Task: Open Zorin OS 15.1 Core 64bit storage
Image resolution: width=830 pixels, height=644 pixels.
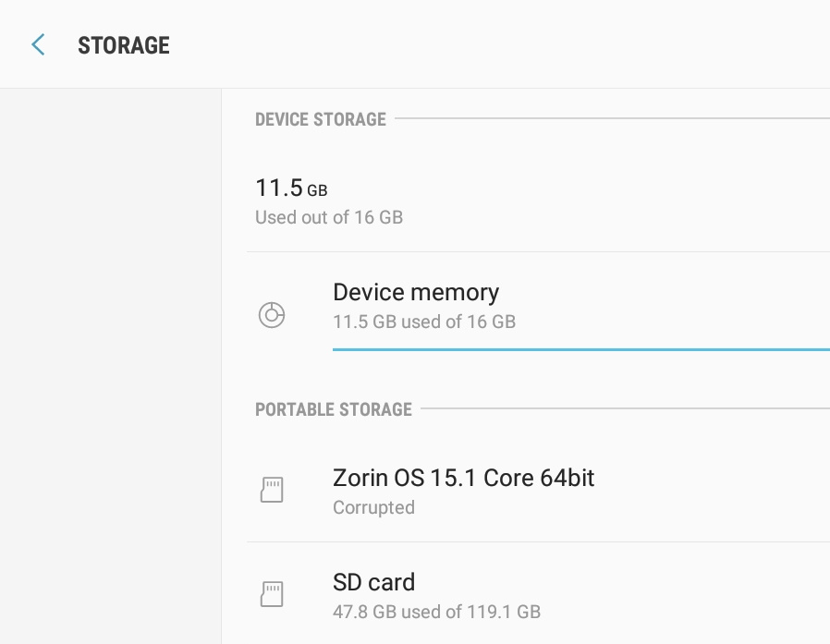Action: (463, 478)
